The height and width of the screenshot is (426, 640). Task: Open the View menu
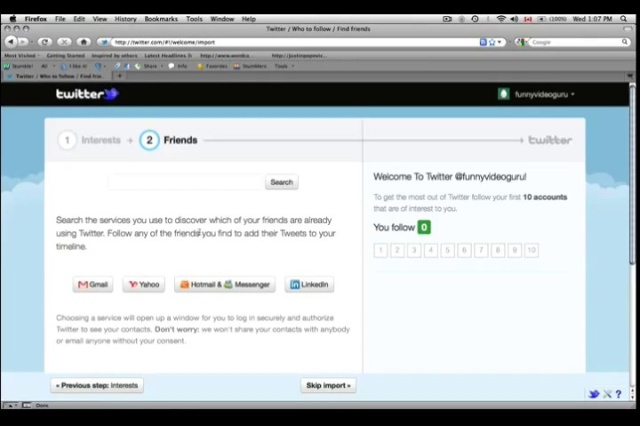[x=99, y=19]
